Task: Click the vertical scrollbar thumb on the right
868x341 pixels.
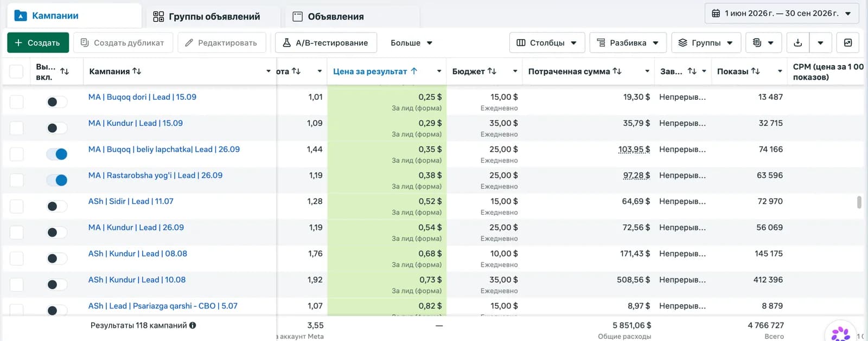Action: tap(859, 202)
